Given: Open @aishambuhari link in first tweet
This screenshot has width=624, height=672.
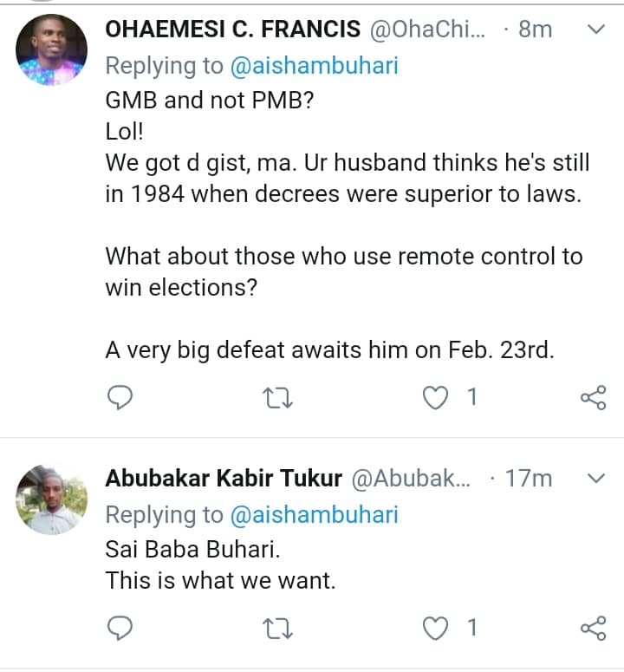Looking at the screenshot, I should 313,65.
